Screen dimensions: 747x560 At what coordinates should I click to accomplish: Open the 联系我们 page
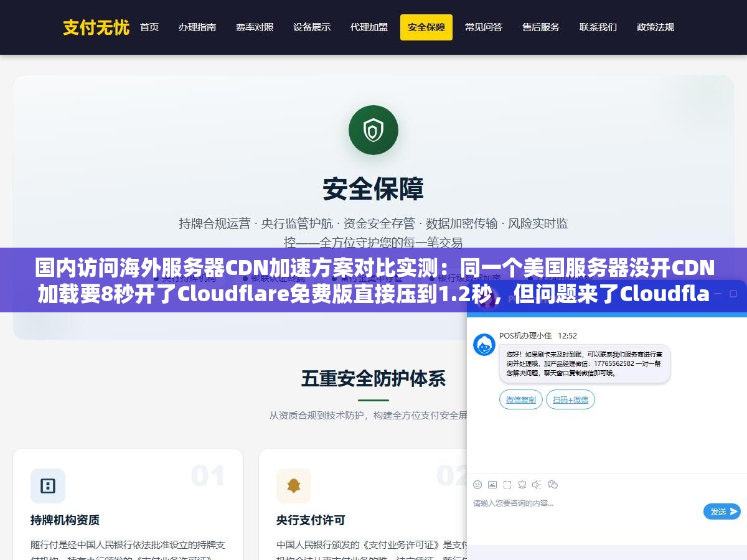tap(598, 27)
